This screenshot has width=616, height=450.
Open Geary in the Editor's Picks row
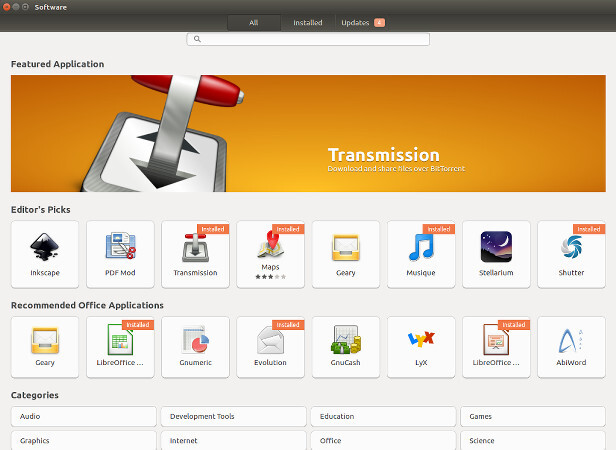point(346,254)
